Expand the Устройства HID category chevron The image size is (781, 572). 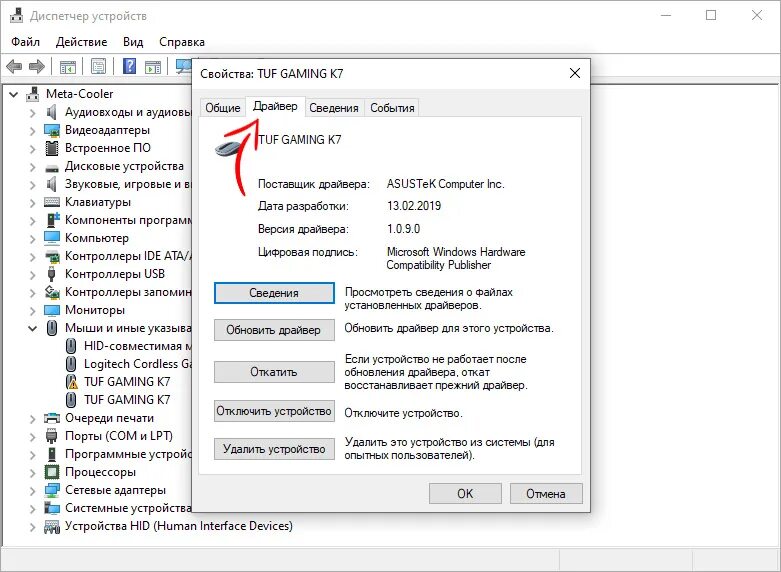coord(33,526)
